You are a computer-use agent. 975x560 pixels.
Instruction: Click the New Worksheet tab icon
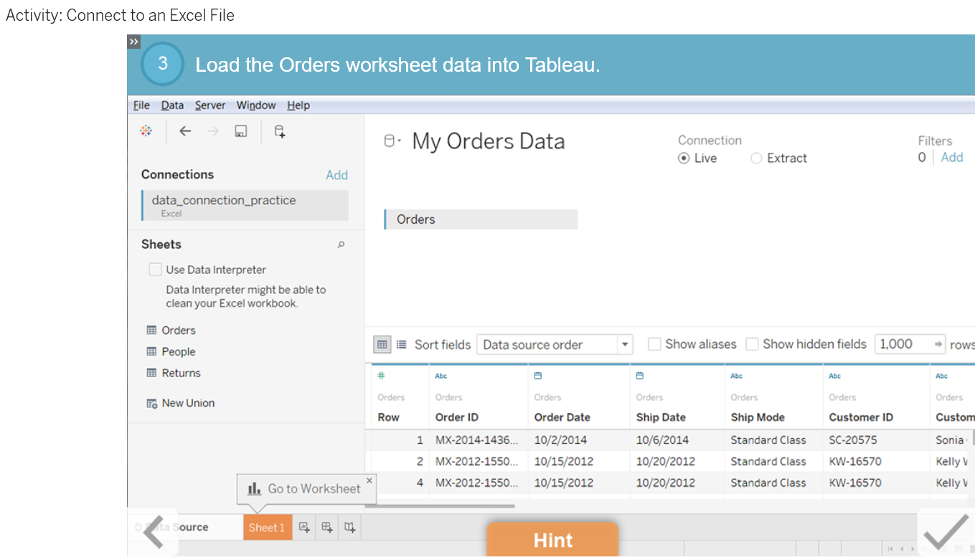click(304, 527)
